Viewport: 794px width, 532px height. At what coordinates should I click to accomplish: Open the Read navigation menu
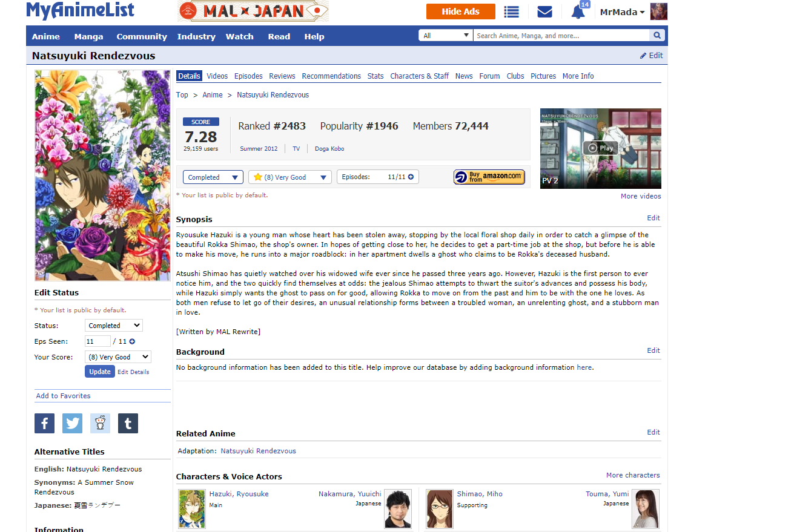[x=279, y=36]
